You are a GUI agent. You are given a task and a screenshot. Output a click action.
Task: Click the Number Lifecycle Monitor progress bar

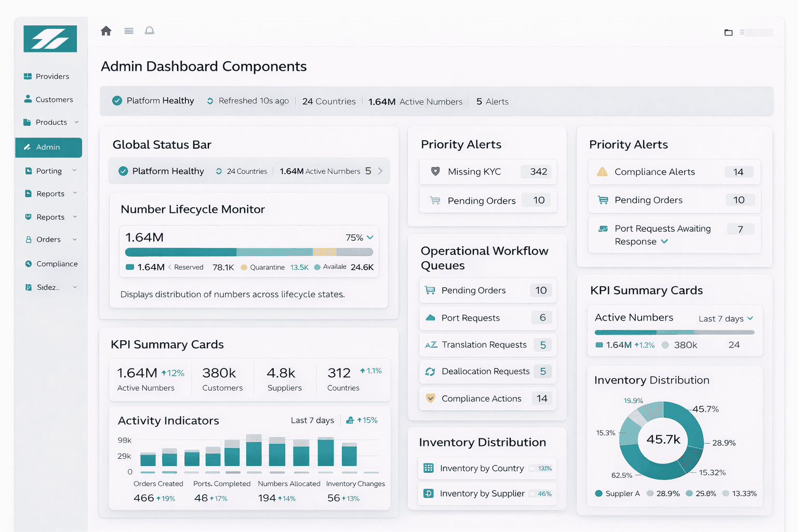249,252
